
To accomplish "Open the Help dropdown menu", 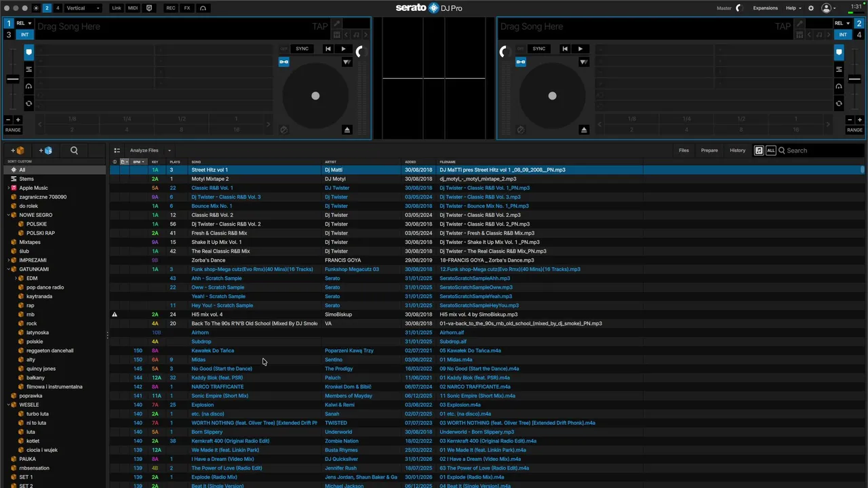I will pos(793,8).
